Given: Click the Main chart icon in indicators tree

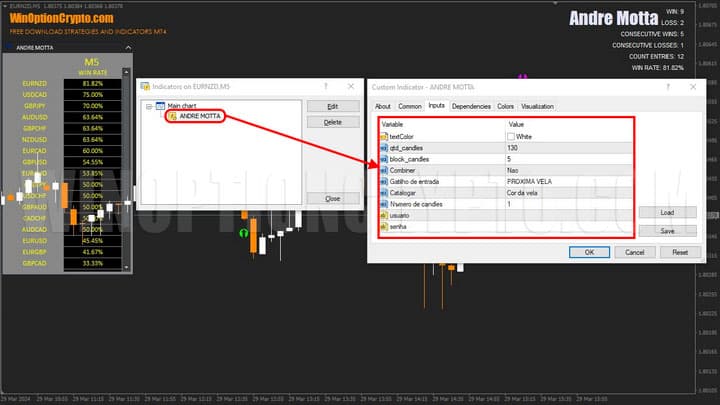Looking at the screenshot, I should point(159,105).
